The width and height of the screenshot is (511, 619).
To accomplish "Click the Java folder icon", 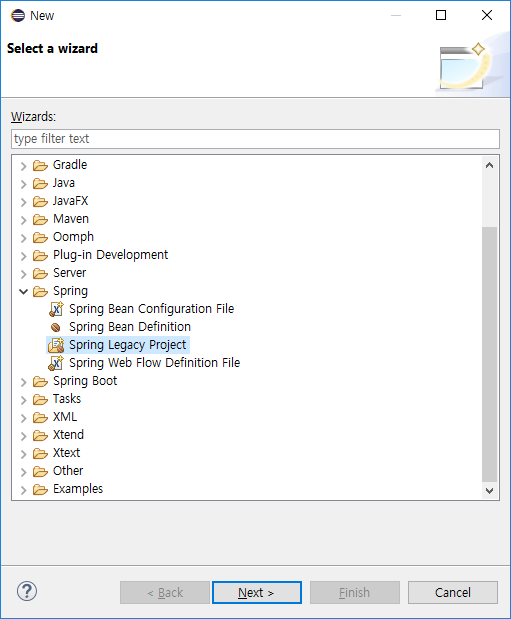I will point(40,183).
